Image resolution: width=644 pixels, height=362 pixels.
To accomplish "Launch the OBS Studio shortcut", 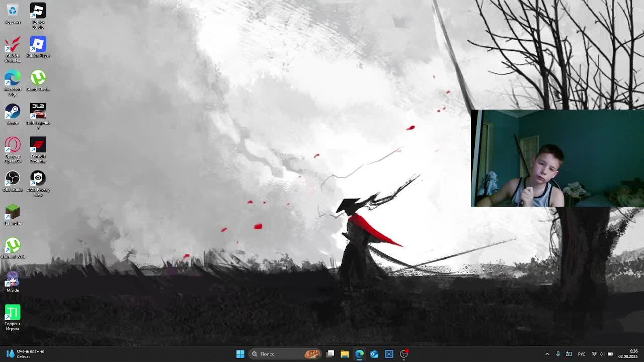I will 13,182.
